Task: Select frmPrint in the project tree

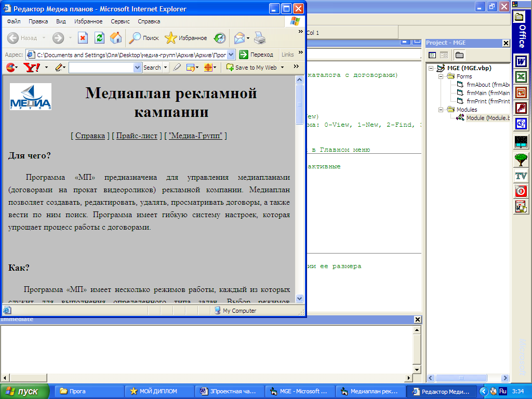Action: click(483, 101)
